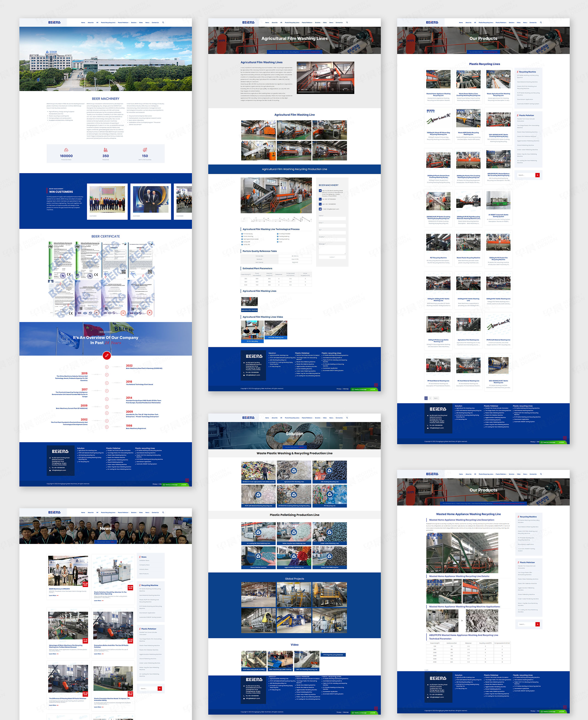Open first customer photo in Win Customers carousel

[x=107, y=200]
